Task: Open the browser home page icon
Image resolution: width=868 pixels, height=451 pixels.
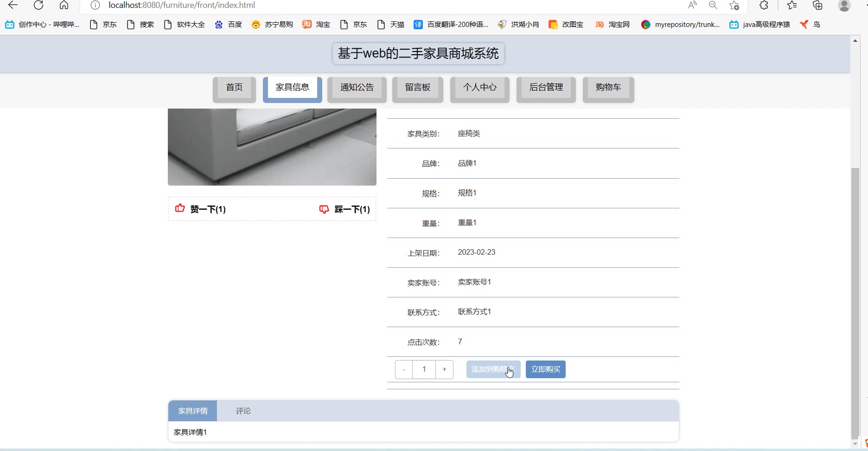Action: 64,5
